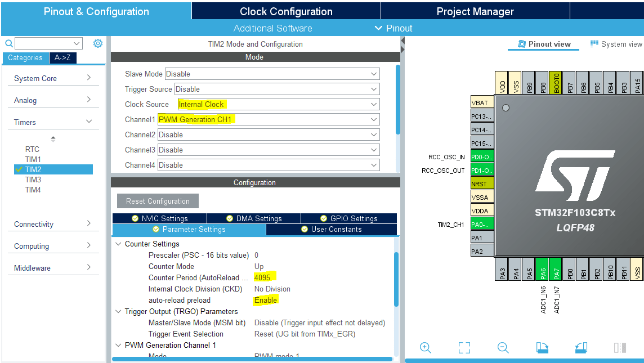This screenshot has height=363, width=644.
Task: Open the Slave Mode dropdown
Action: point(272,74)
